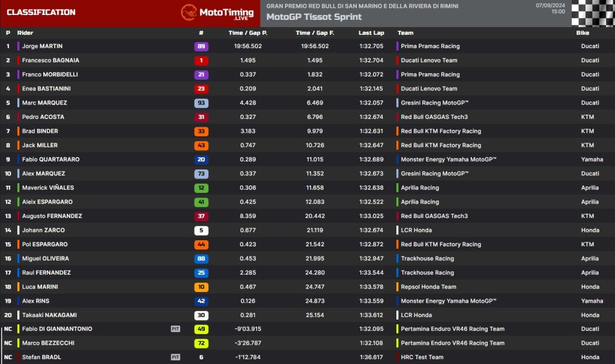615x364 pixels.
Task: Click the Time / Gap P. column header
Action: (248, 33)
